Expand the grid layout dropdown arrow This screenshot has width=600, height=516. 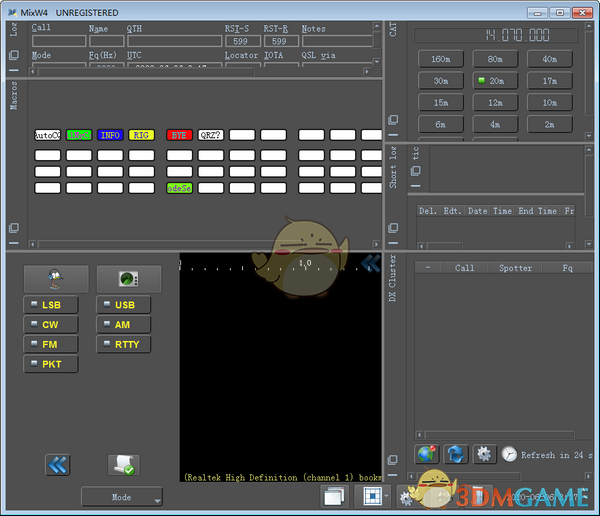click(x=385, y=497)
